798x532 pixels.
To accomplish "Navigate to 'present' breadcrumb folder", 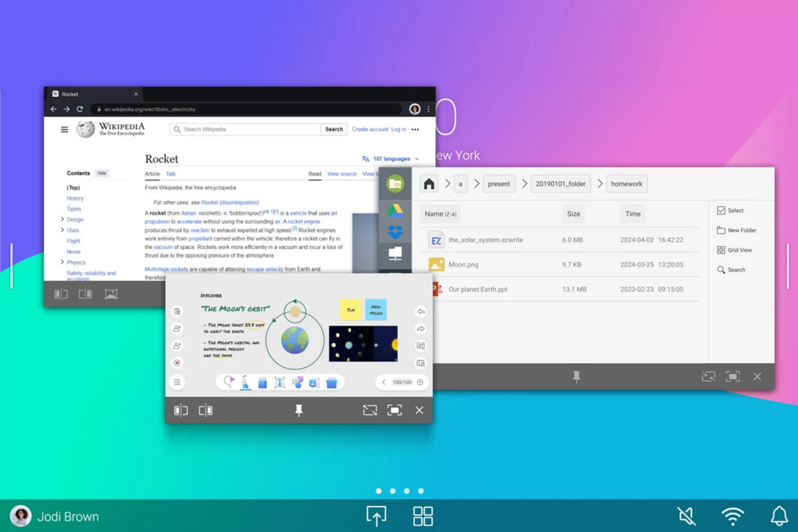I will (499, 184).
